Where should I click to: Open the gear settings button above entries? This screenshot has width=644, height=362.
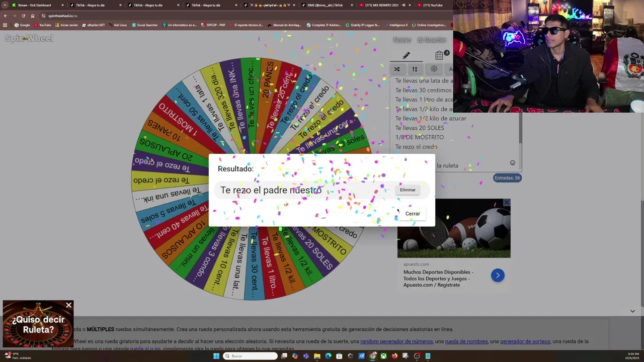tap(434, 69)
